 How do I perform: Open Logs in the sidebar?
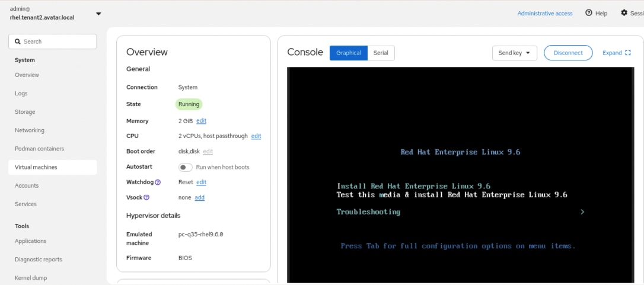21,93
